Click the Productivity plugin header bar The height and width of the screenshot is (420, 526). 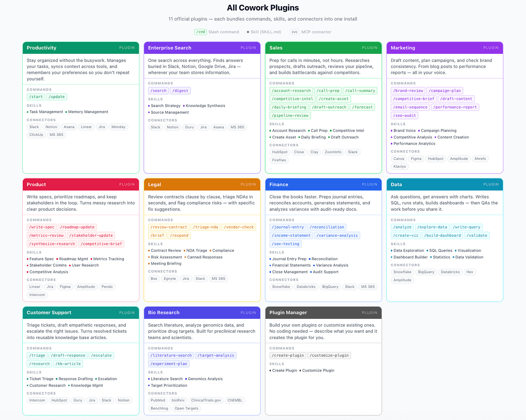[x=81, y=48]
